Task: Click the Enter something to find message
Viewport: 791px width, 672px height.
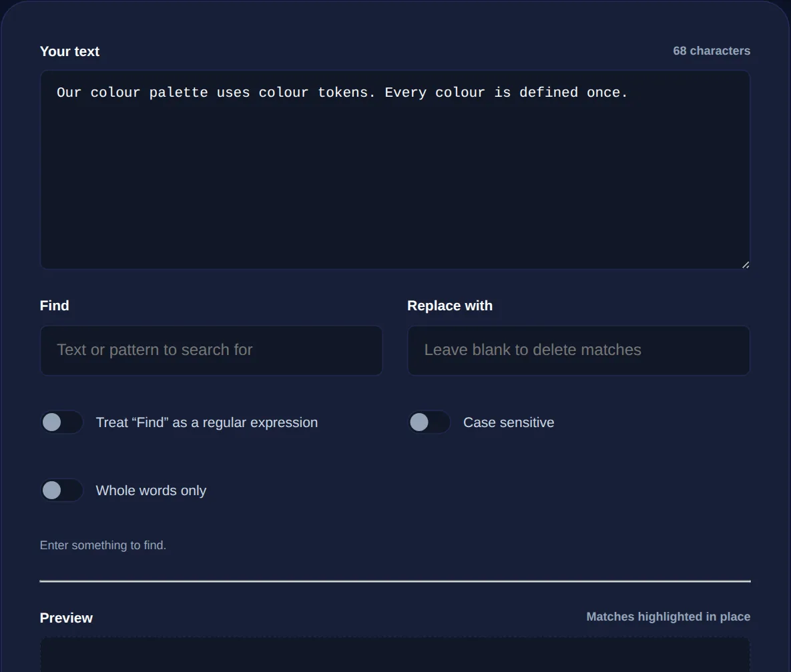Action: [103, 545]
